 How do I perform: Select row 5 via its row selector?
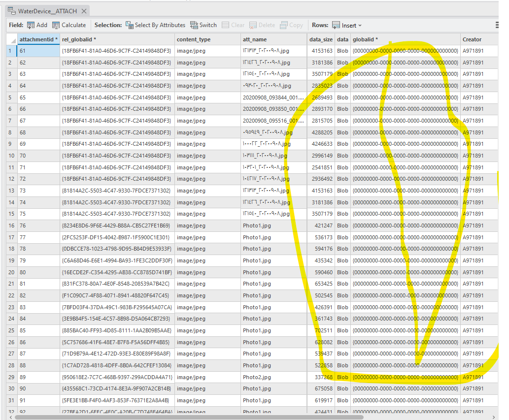10,97
